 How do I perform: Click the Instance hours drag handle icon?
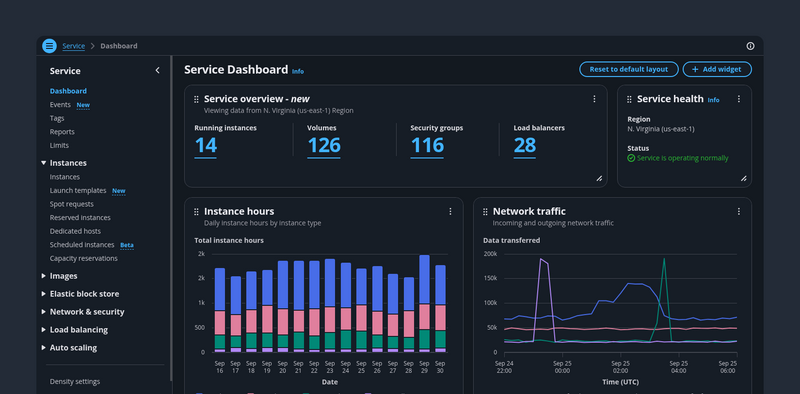coord(196,212)
